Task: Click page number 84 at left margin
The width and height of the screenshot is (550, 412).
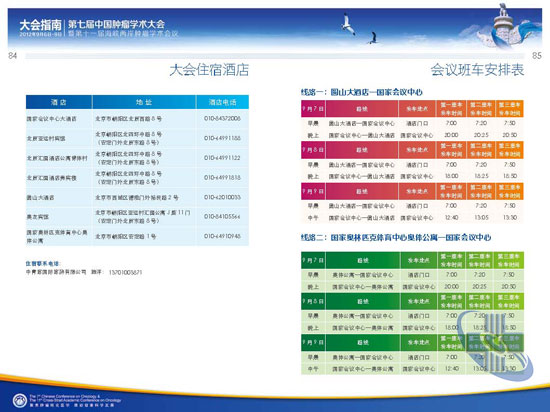Action: (12, 55)
